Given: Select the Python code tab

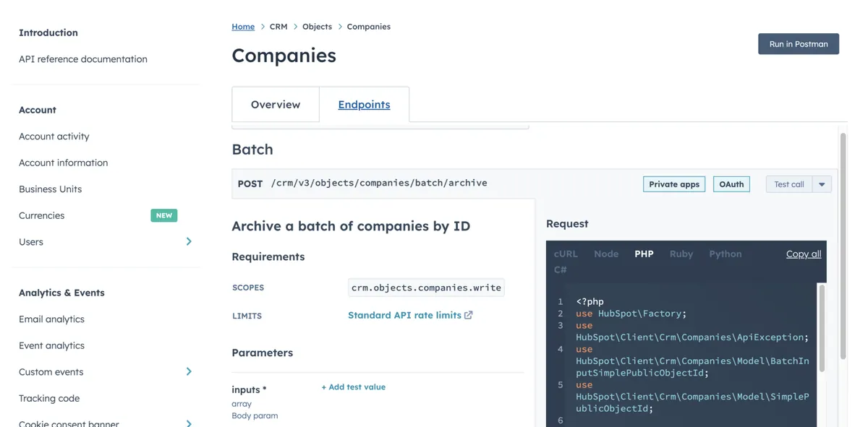Looking at the screenshot, I should coord(726,254).
